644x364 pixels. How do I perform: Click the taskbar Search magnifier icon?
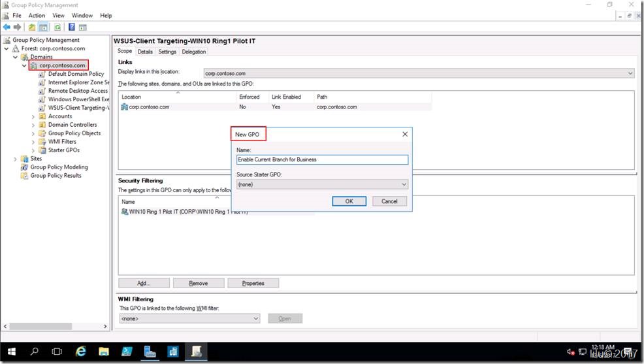click(x=35, y=352)
